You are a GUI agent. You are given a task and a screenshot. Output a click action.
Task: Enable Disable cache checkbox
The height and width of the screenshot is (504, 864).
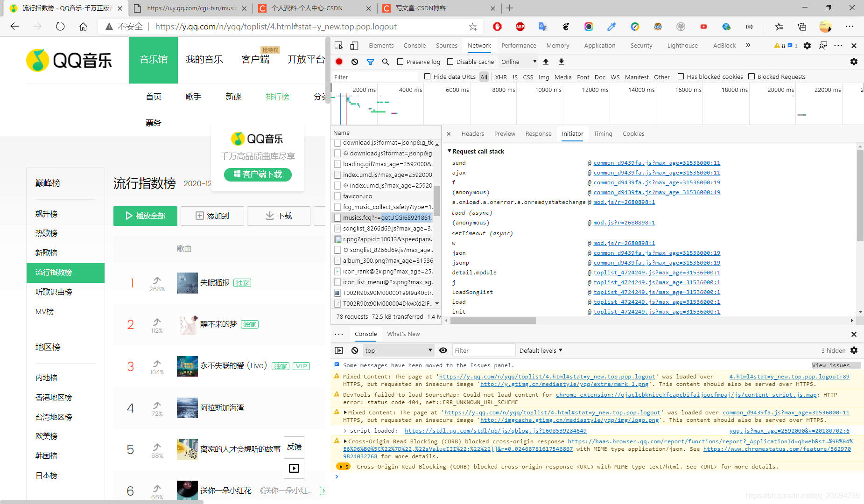tap(450, 62)
